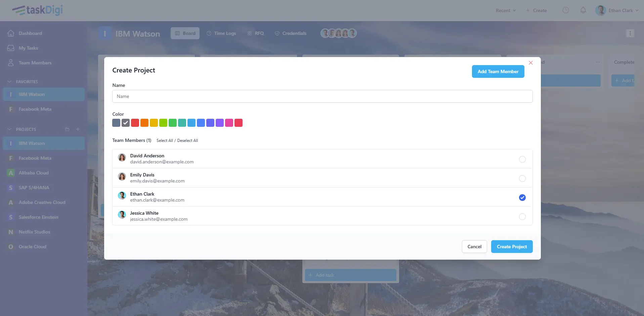This screenshot has height=316, width=644.
Task: Click the Add Team Member button
Action: tap(498, 71)
